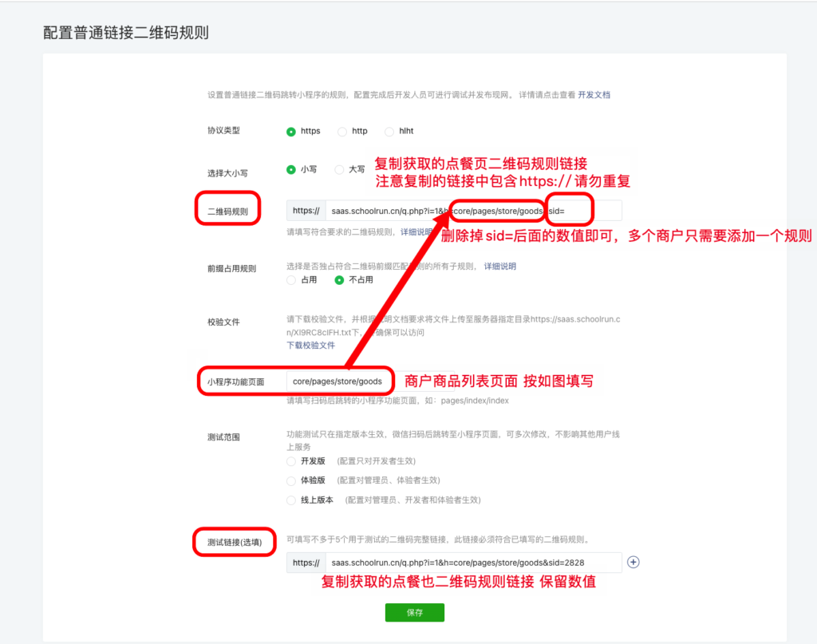817x644 pixels.
Task: Select the http protocol option
Action: click(x=343, y=131)
